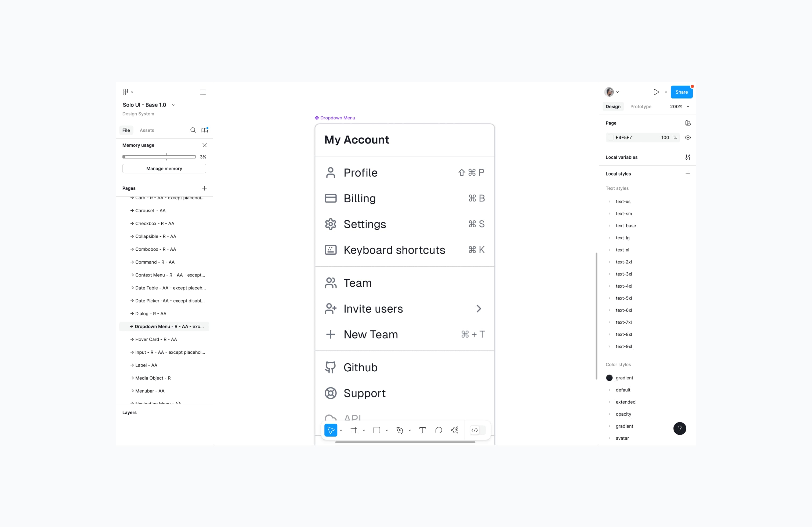Open pen tool options chevron
Screen dimensions: 812x527
click(x=409, y=430)
